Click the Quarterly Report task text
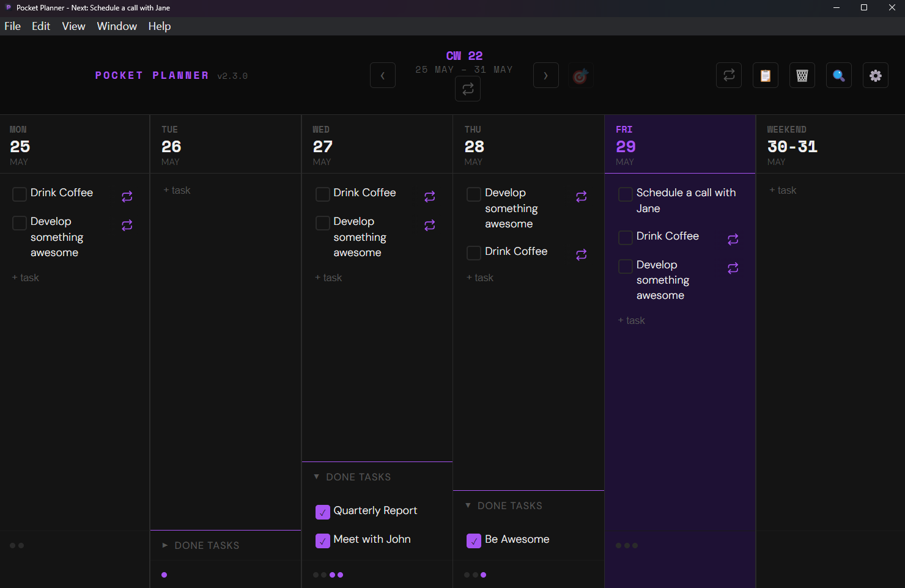This screenshot has width=905, height=588. click(375, 511)
